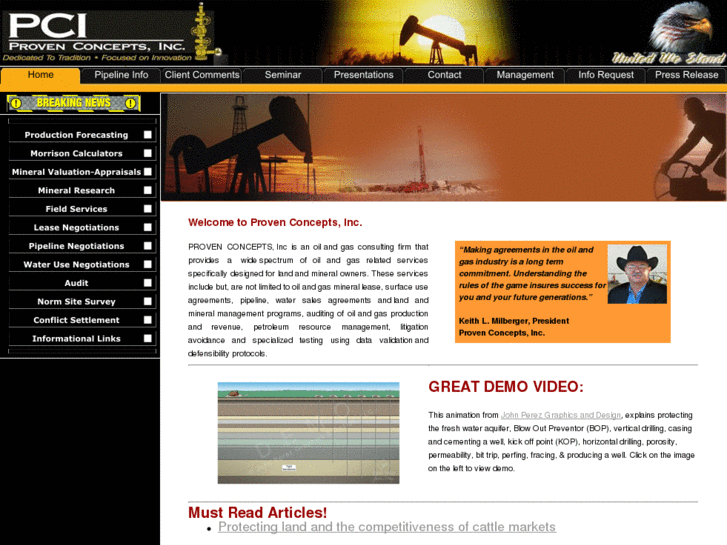Open Morrison Calculators in sidebar
Viewport: 727px width, 545px height.
[x=83, y=153]
